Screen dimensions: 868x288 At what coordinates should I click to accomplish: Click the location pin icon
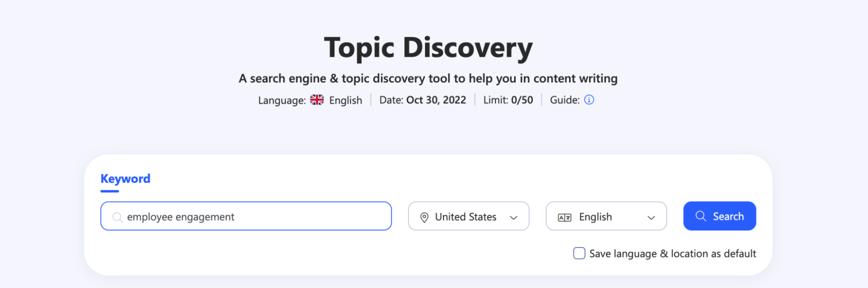point(424,217)
